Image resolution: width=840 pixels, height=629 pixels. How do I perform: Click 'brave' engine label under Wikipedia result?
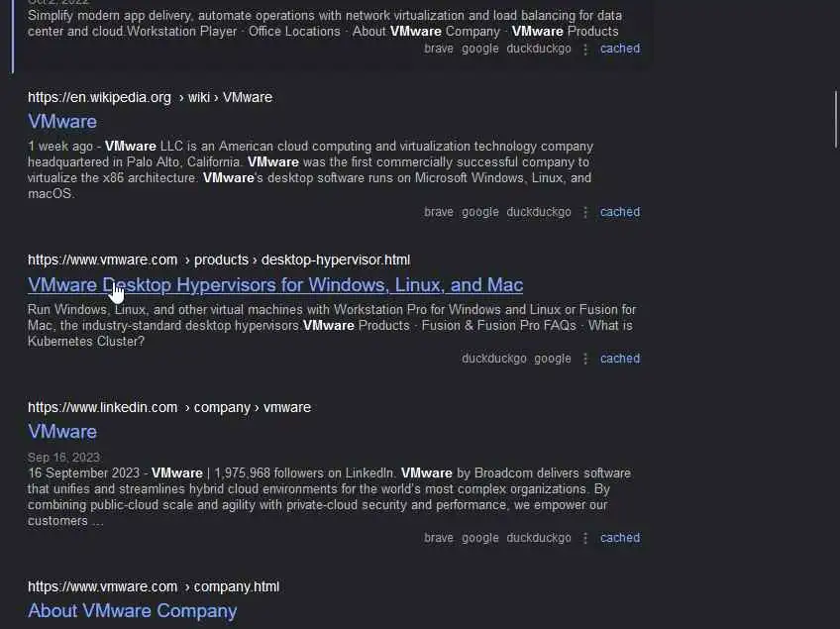tap(439, 212)
